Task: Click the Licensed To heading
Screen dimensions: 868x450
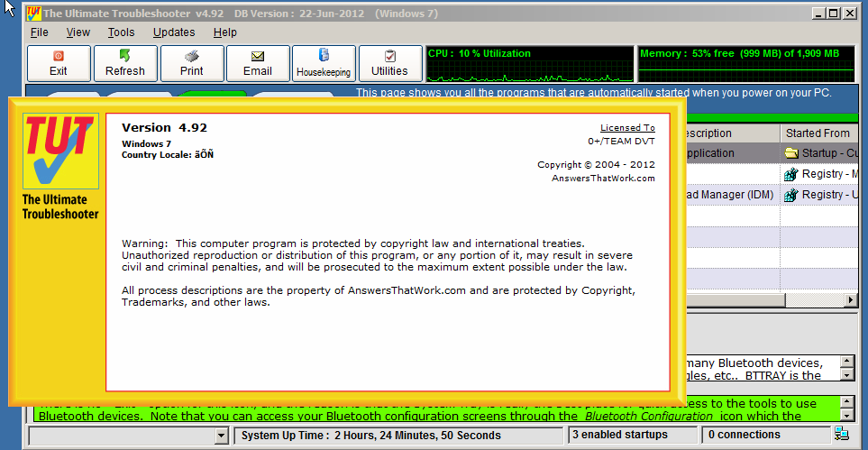Action: coord(627,127)
